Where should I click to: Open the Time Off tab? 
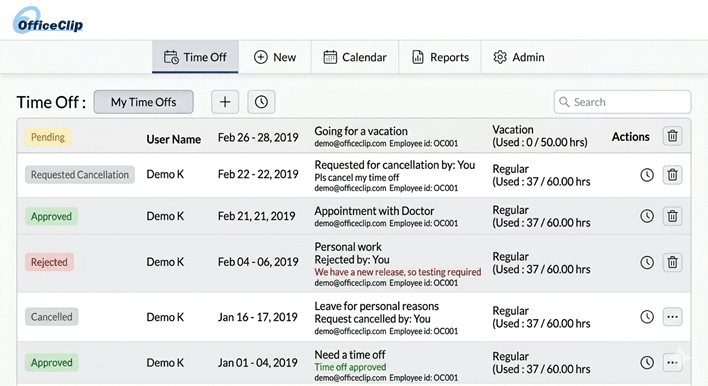[x=195, y=57]
